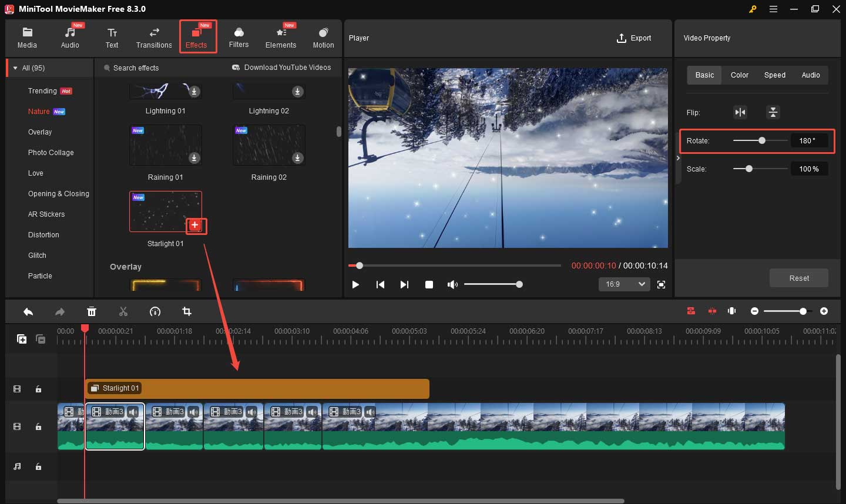Delete the selected clip

[x=92, y=311]
